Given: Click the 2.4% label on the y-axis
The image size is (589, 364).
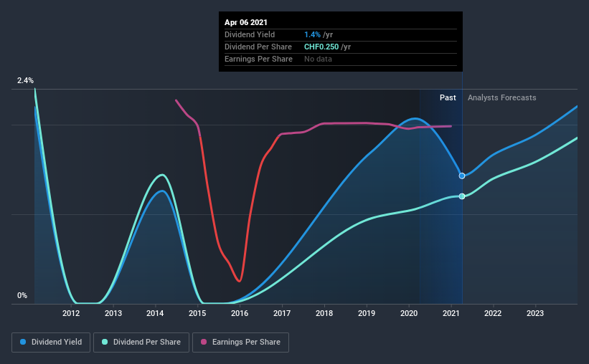Looking at the screenshot, I should [25, 80].
